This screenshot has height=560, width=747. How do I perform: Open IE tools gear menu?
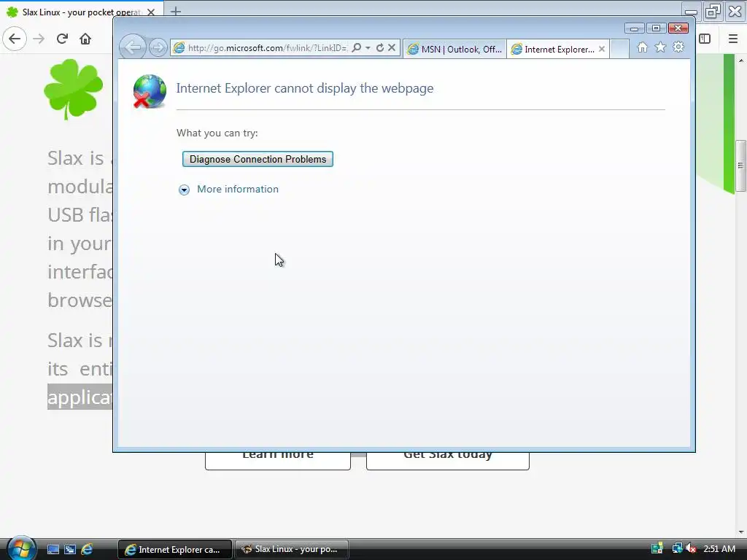(x=678, y=47)
